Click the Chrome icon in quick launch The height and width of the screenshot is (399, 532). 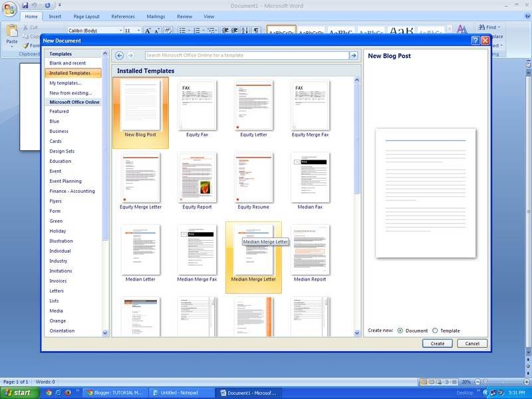(49, 392)
